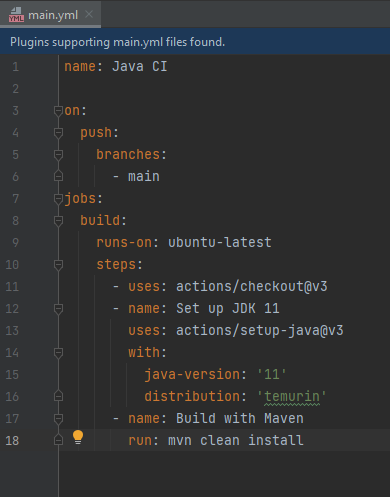The width and height of the screenshot is (390, 497).
Task: Click the 'with' key on line 14
Action: [144, 352]
